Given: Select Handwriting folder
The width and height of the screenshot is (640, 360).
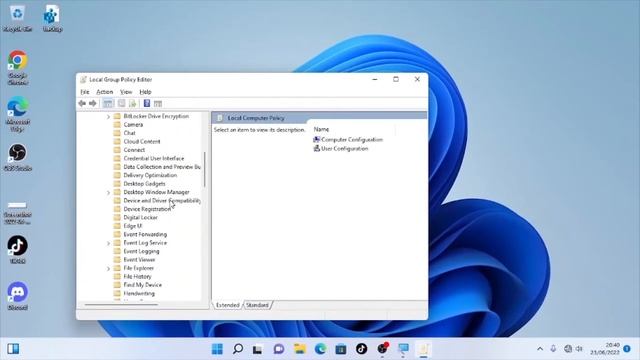Looking at the screenshot, I should point(134,293).
